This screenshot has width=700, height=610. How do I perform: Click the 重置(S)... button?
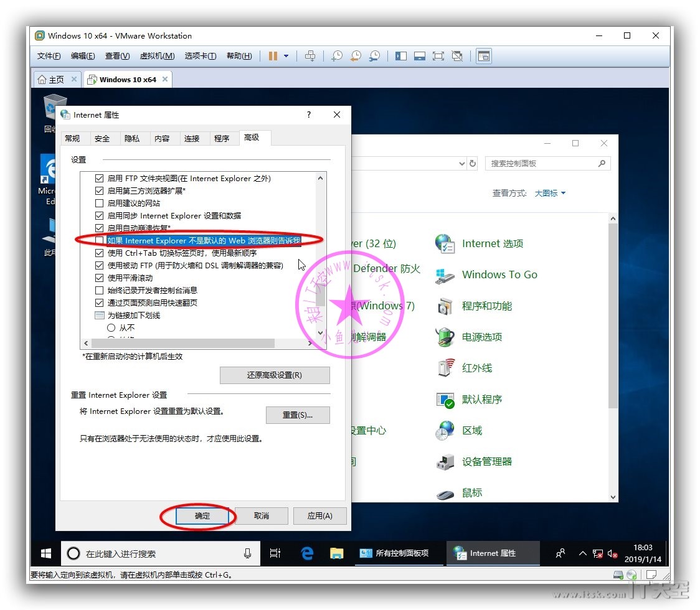pyautogui.click(x=298, y=415)
